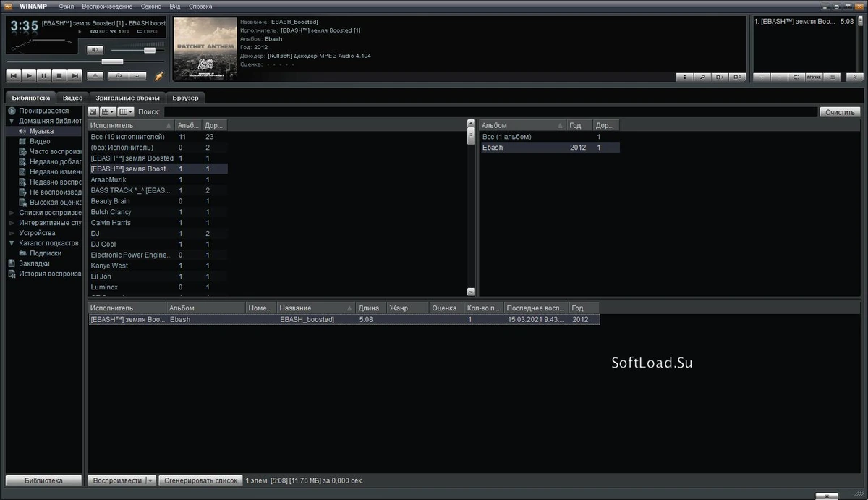The height and width of the screenshot is (500, 868).
Task: Click the track seek bar
Action: pos(85,62)
